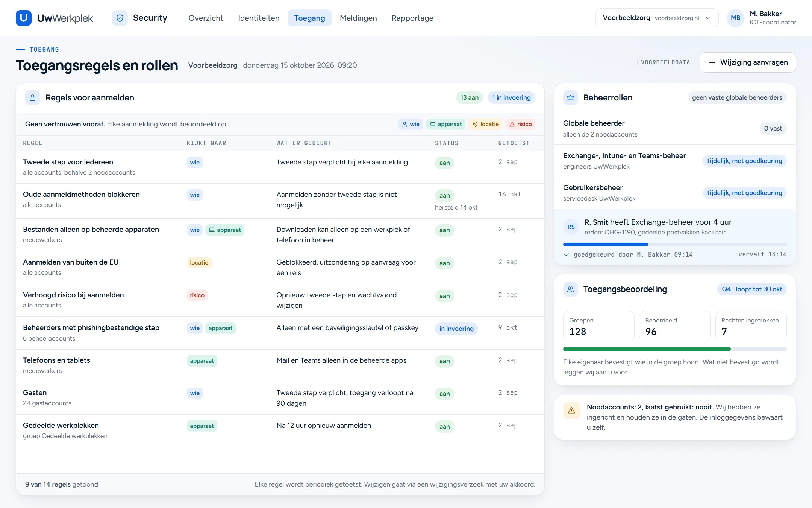The width and height of the screenshot is (812, 508).
Task: Click the crown icon beside Beheerrollen
Action: [x=571, y=98]
